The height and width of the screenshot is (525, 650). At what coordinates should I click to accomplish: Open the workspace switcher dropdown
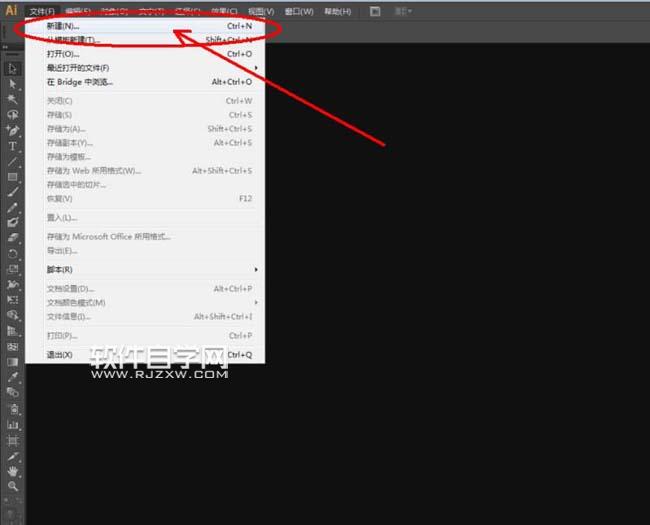tap(403, 11)
